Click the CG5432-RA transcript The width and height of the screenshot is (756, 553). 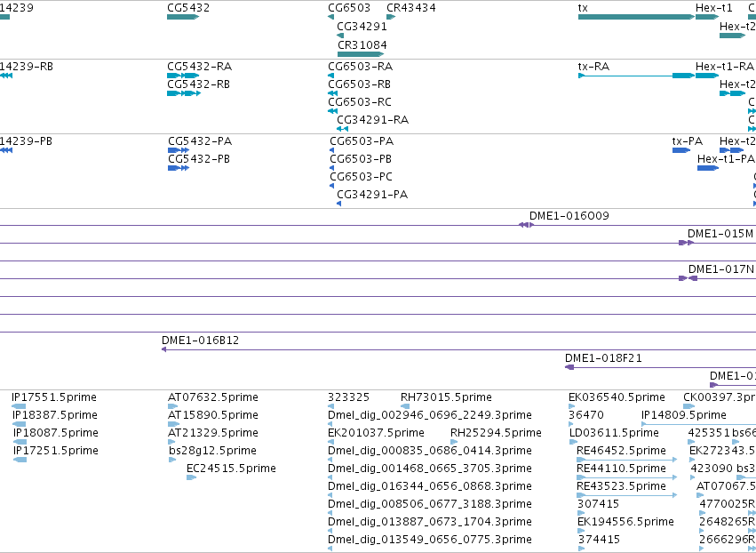pyautogui.click(x=183, y=76)
